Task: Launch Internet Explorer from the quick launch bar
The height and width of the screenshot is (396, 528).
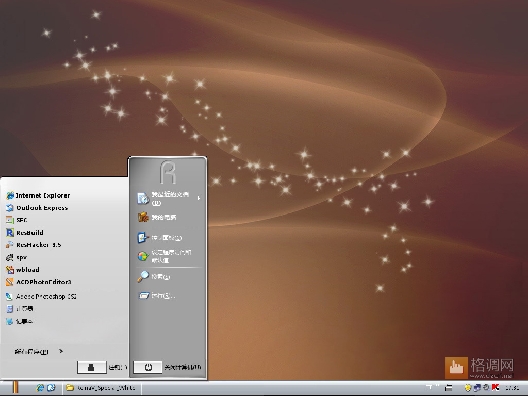Action: point(40,388)
